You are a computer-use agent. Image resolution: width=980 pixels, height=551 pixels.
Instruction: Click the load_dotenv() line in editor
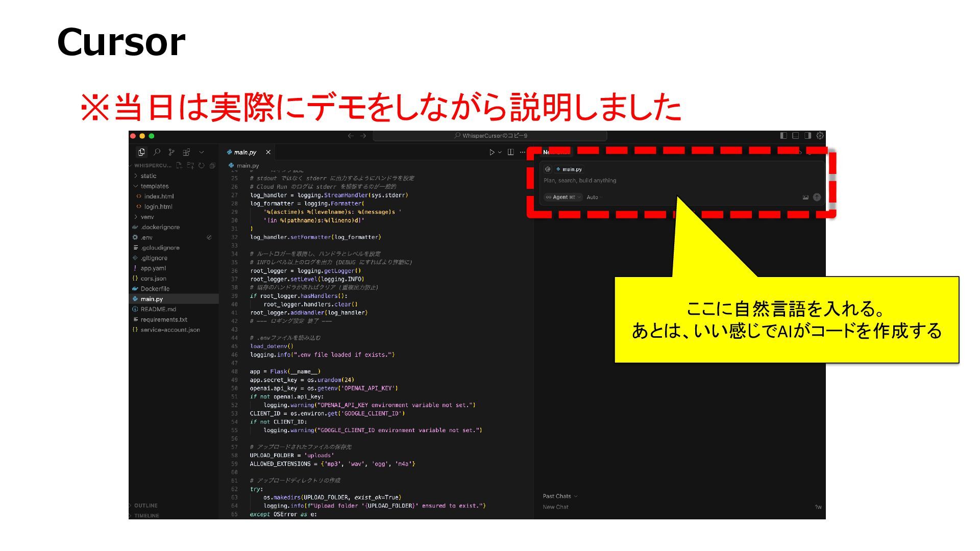[x=272, y=346]
